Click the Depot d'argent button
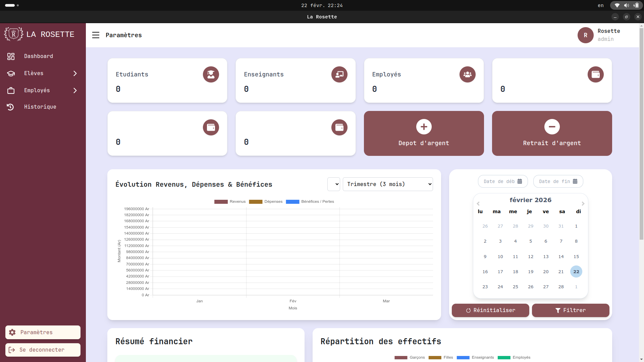The image size is (644, 362). coord(424,133)
